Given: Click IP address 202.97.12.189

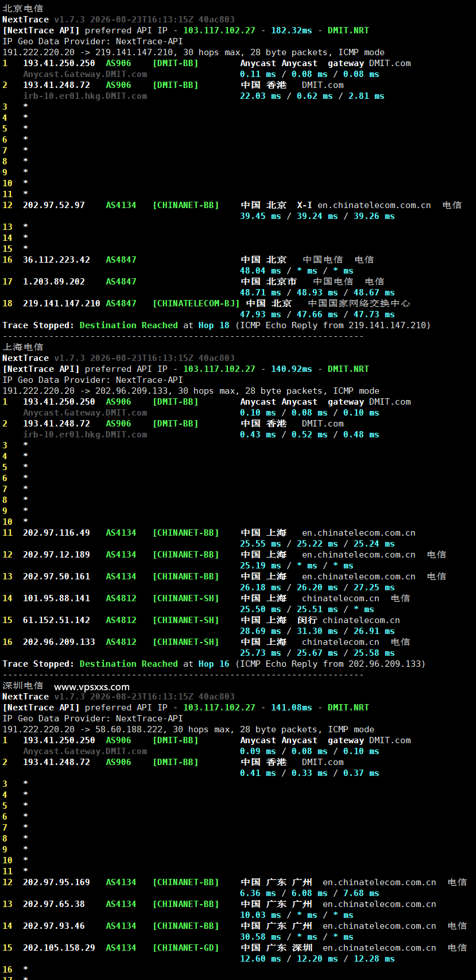Looking at the screenshot, I should [56, 555].
